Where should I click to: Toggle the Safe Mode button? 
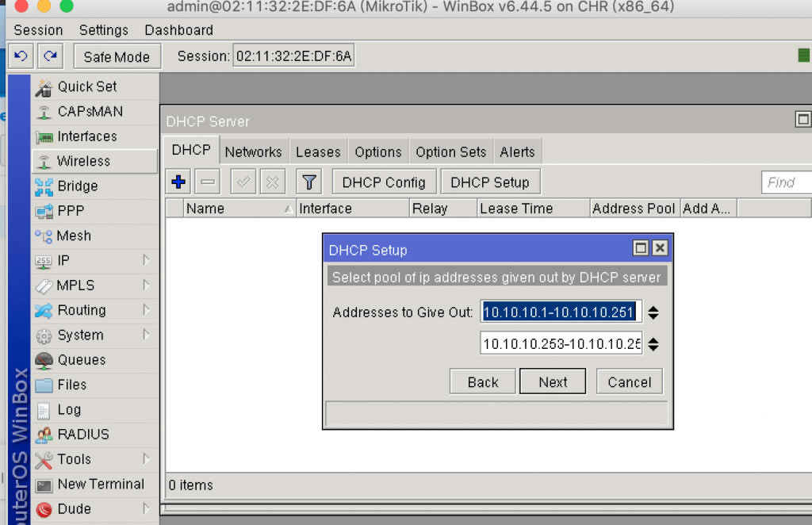(117, 56)
